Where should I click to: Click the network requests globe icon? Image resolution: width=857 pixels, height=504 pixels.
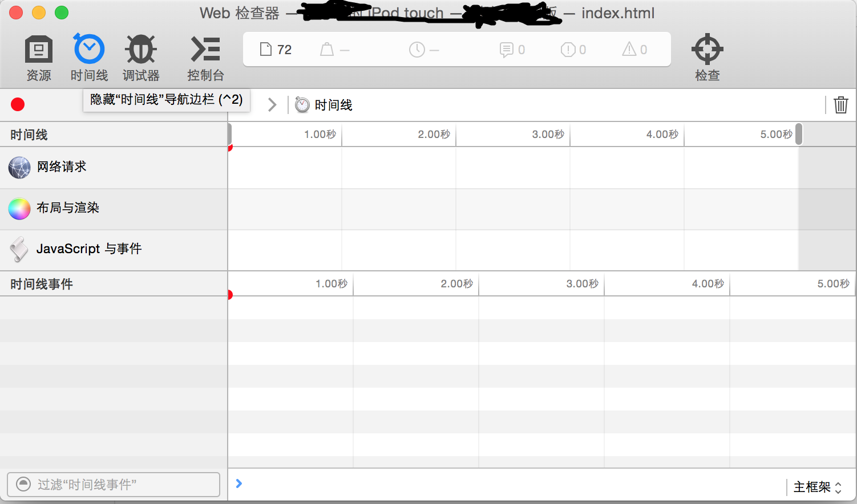(x=19, y=168)
